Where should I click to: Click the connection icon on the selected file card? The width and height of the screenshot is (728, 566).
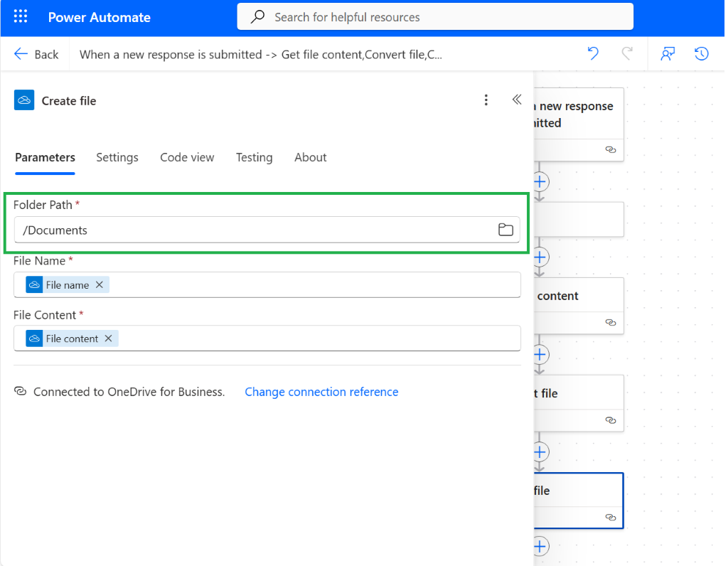[x=611, y=517]
